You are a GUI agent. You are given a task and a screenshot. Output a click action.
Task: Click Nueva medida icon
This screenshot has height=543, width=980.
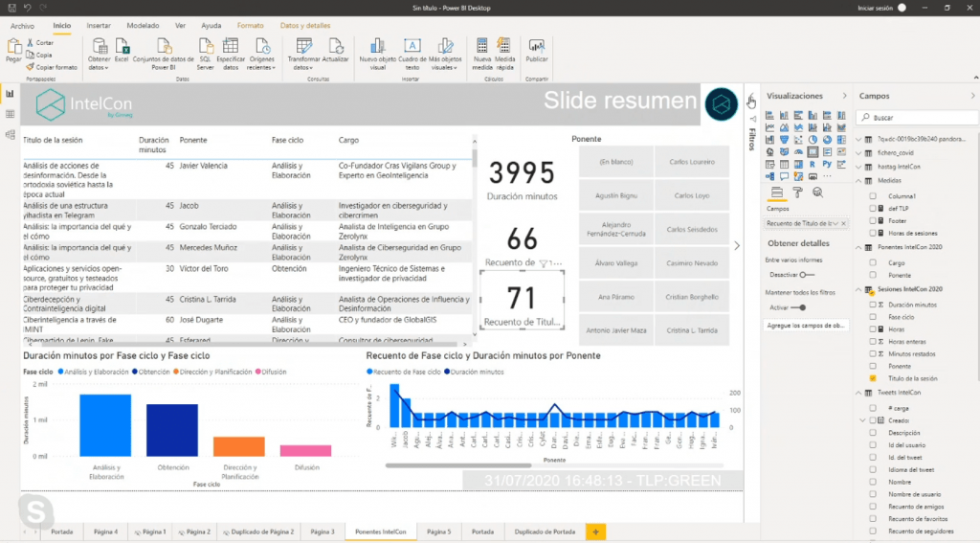coord(482,46)
